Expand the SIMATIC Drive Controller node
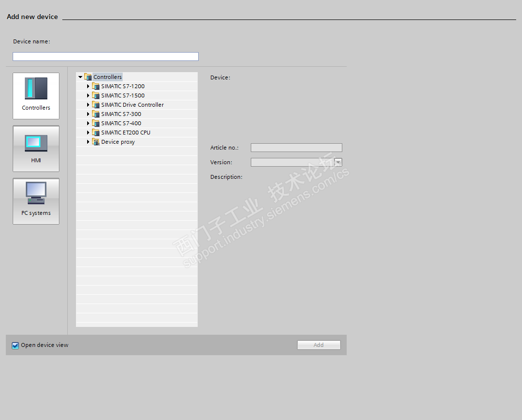Image resolution: width=522 pixels, height=420 pixels. (88, 105)
